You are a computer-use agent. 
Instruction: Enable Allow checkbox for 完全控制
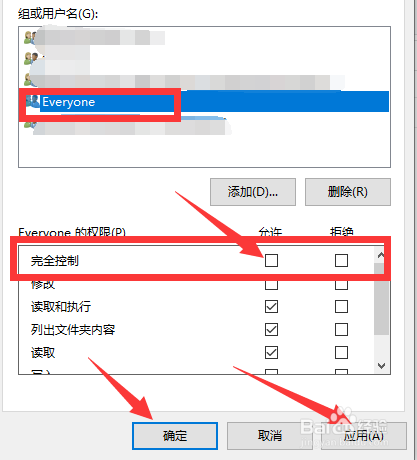click(271, 260)
